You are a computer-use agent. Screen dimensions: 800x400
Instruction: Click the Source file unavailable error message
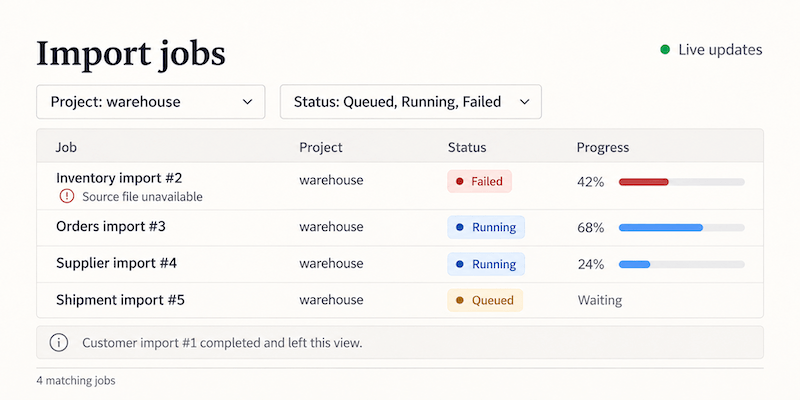click(x=142, y=196)
